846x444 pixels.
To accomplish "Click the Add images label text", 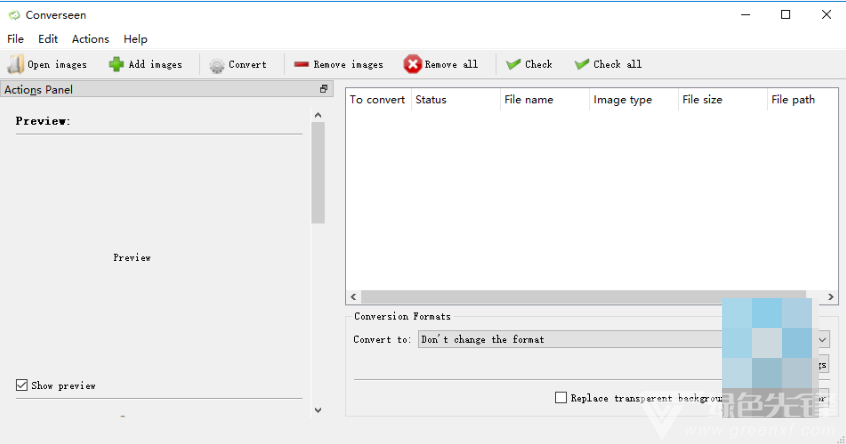I will click(x=155, y=65).
